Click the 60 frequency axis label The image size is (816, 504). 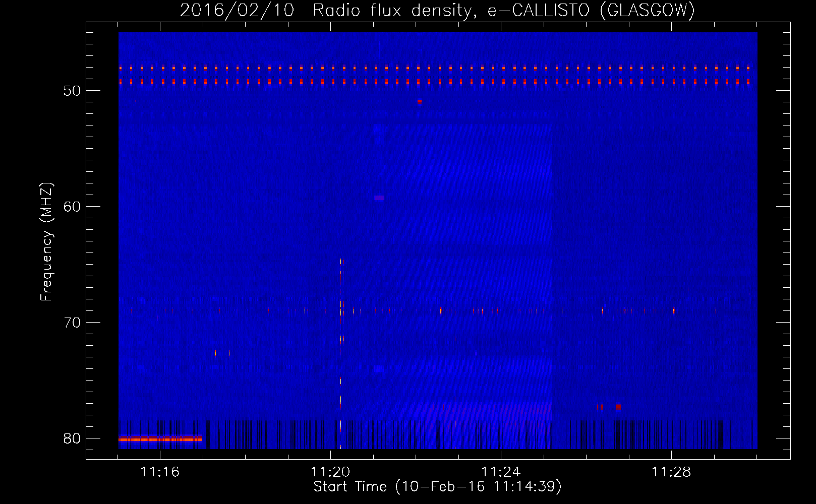point(72,207)
